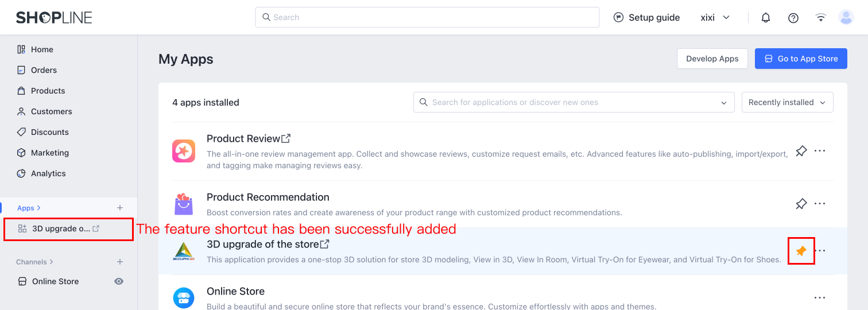Add an app with the Apps plus icon
This screenshot has height=310, width=868.
pyautogui.click(x=120, y=208)
